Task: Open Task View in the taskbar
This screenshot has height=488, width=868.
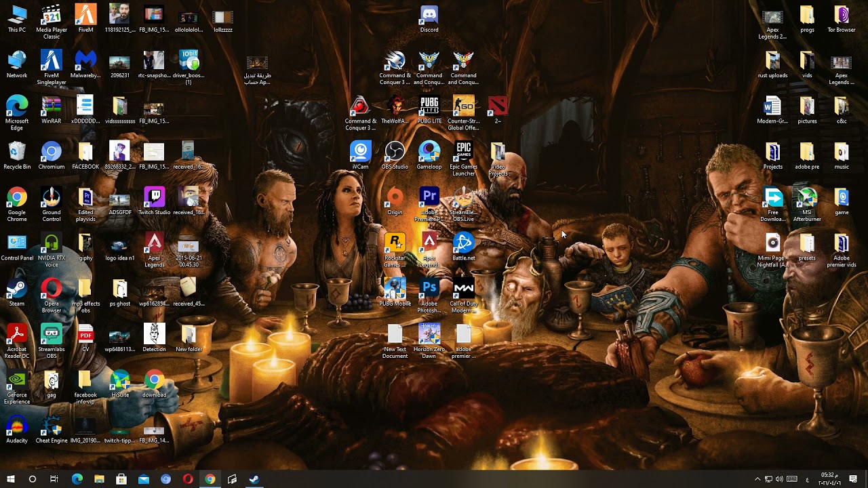Action: [x=54, y=479]
